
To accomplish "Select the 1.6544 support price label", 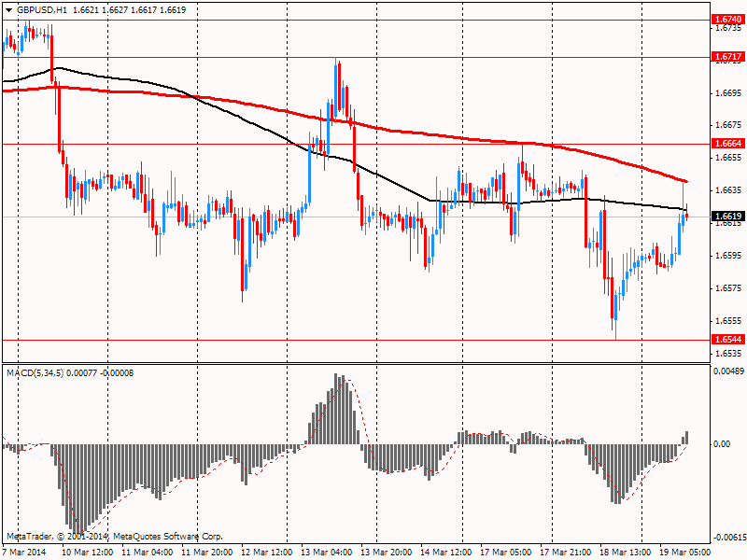I will pos(727,340).
